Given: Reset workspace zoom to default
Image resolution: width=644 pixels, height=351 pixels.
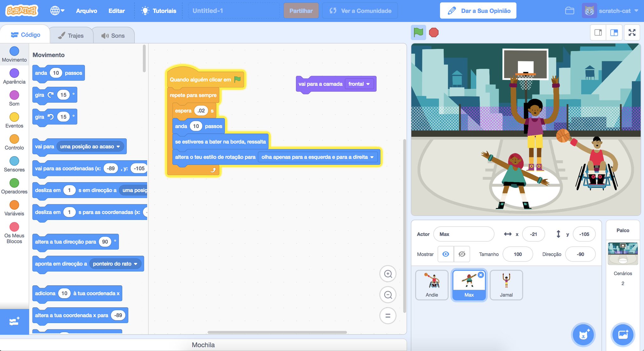Looking at the screenshot, I should [388, 315].
